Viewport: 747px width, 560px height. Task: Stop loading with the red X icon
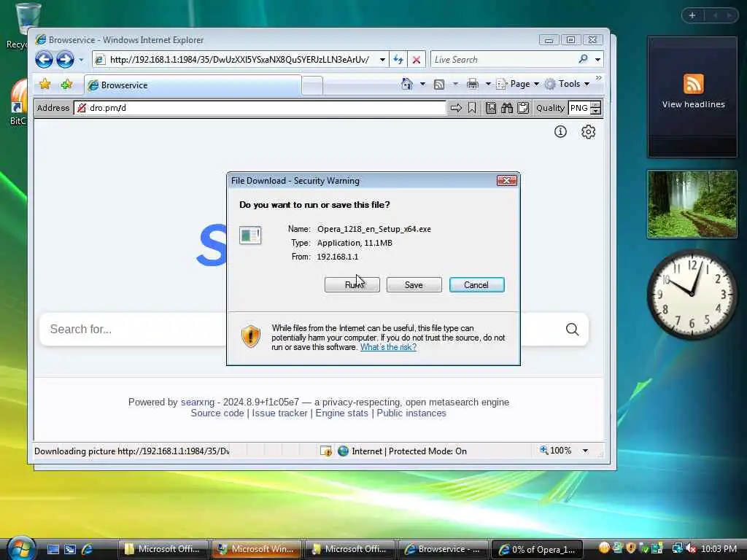pyautogui.click(x=417, y=60)
